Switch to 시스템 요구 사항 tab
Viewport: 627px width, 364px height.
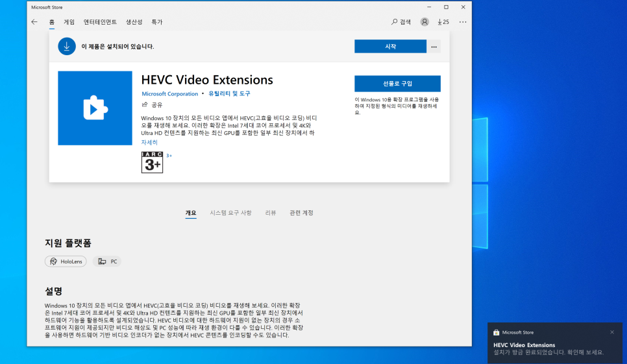(x=230, y=213)
